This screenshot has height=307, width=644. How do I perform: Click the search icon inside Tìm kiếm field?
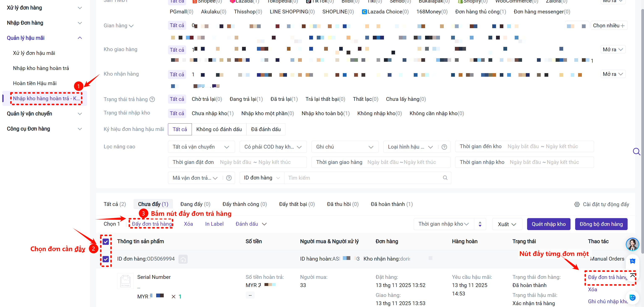pyautogui.click(x=445, y=178)
